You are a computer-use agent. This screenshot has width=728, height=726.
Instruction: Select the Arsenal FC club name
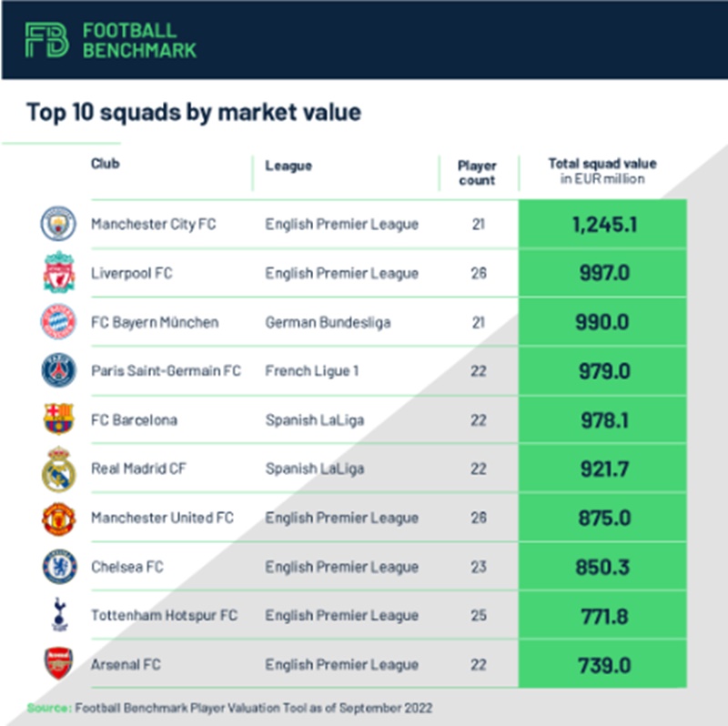click(126, 665)
